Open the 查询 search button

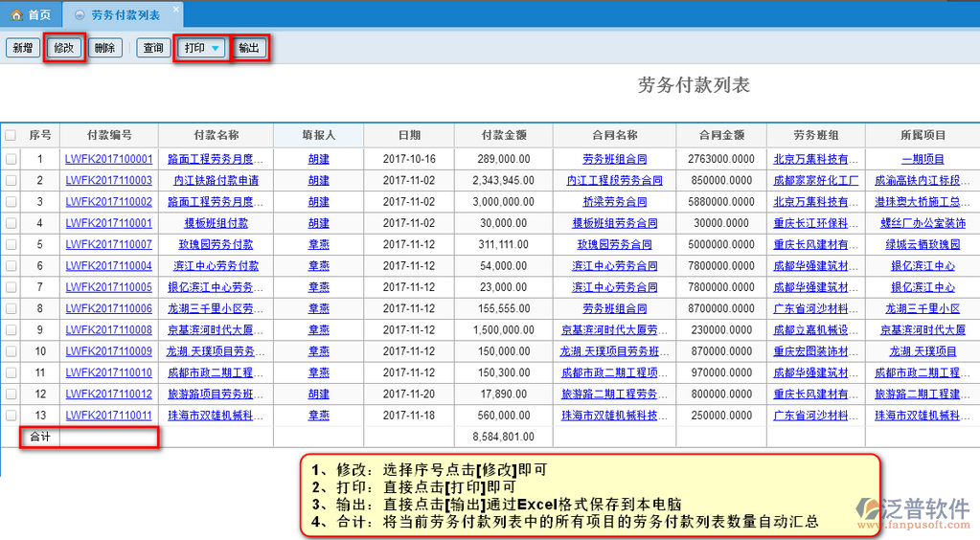(152, 48)
